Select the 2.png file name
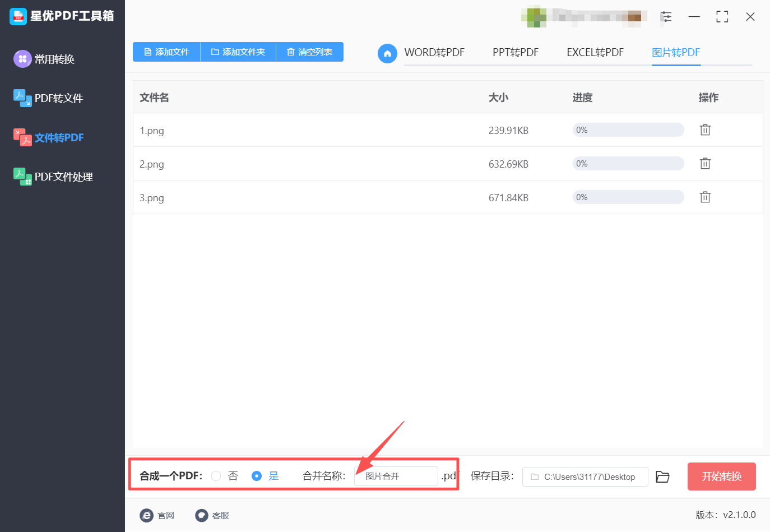Screen dimensions: 770x532 point(152,164)
